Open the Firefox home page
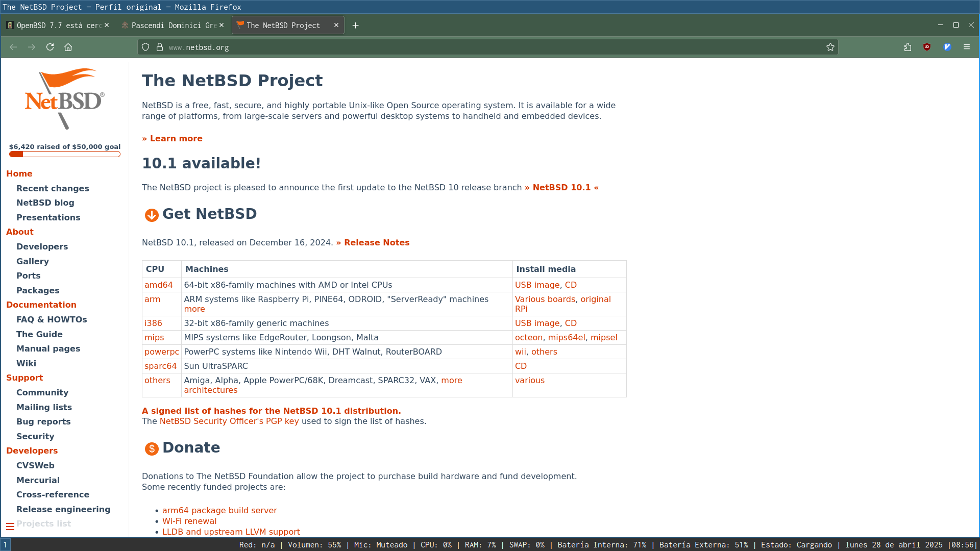Viewport: 980px width, 551px height. click(68, 47)
